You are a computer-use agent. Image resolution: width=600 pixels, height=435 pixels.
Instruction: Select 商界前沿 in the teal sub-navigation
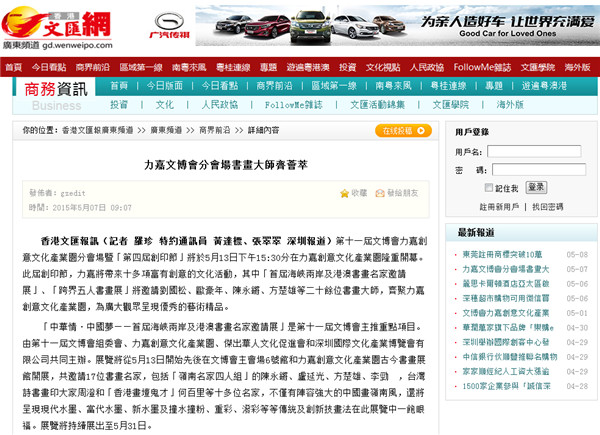[274, 86]
